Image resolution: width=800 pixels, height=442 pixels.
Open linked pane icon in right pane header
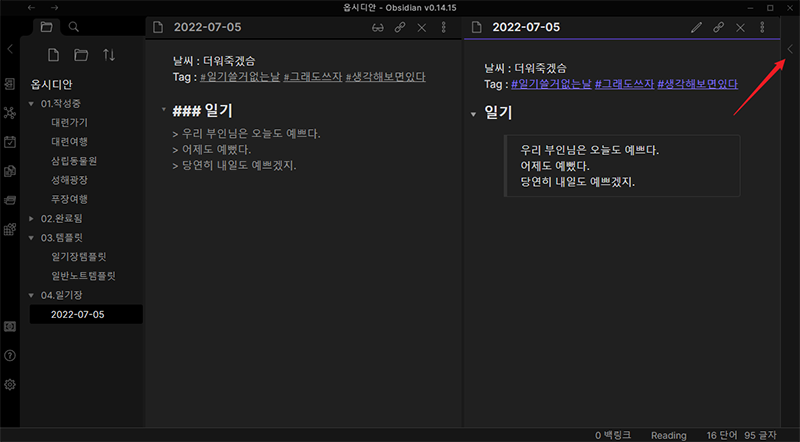pyautogui.click(x=718, y=28)
